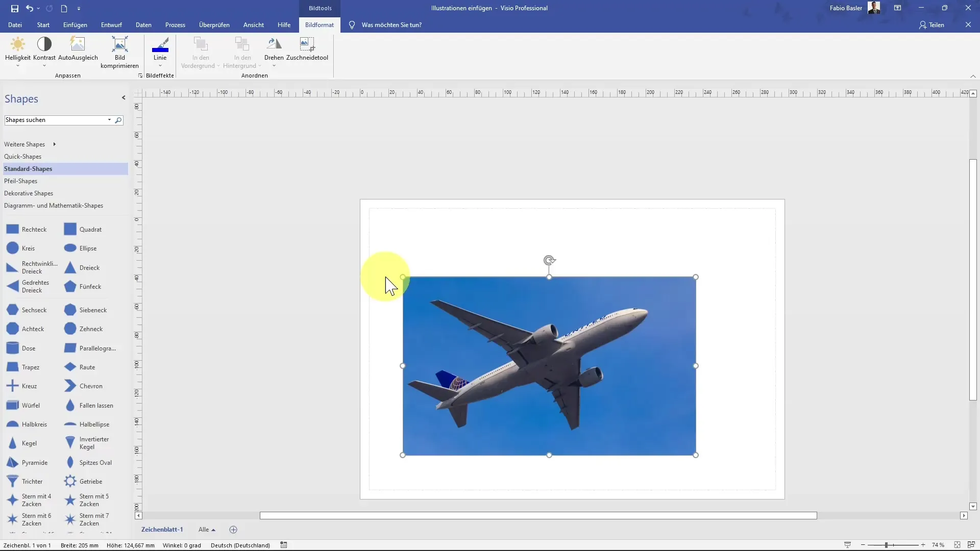Image resolution: width=980 pixels, height=551 pixels.
Task: Expand the Helligkeit dropdown arrow
Action: pyautogui.click(x=17, y=66)
